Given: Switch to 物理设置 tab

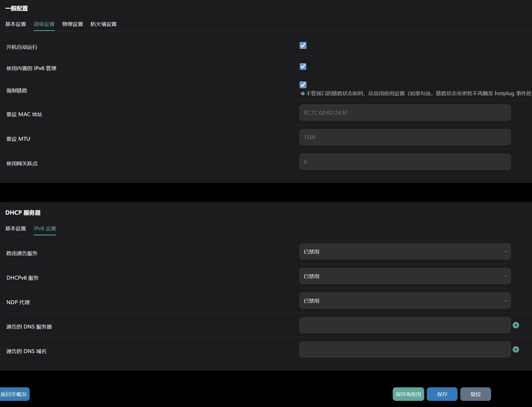Looking at the screenshot, I should tap(72, 24).
